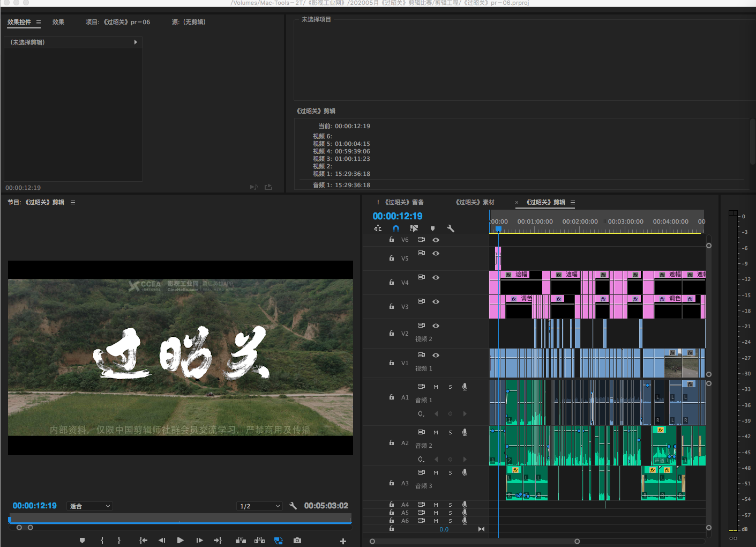Switch to the 《过昭关》素材 sequence tab
This screenshot has width=756, height=547.
pos(475,202)
